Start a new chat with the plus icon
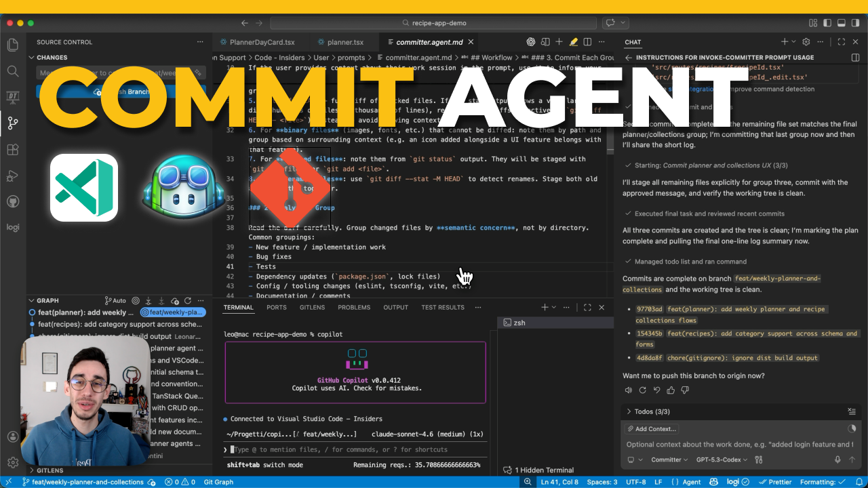This screenshot has height=488, width=868. [x=783, y=42]
